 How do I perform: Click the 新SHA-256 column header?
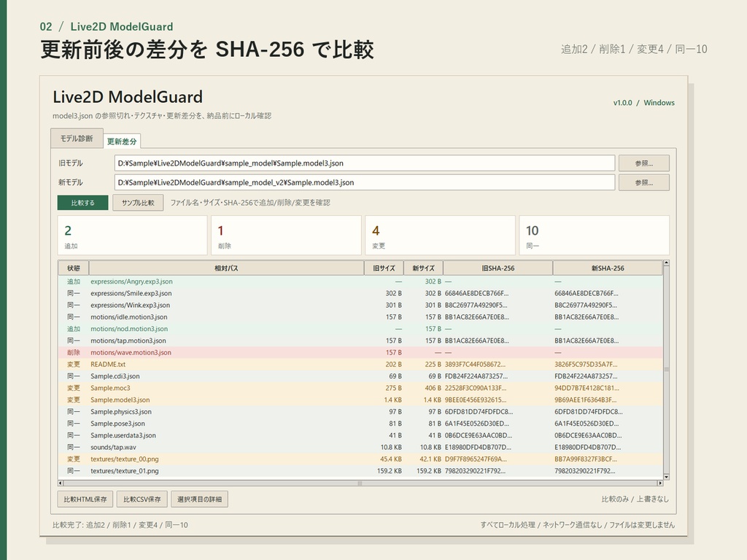tap(608, 268)
